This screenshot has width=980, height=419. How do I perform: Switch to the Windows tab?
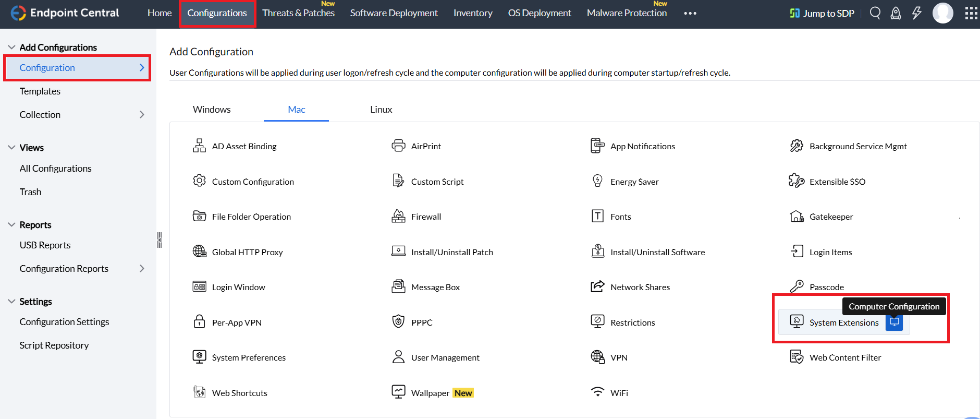212,109
